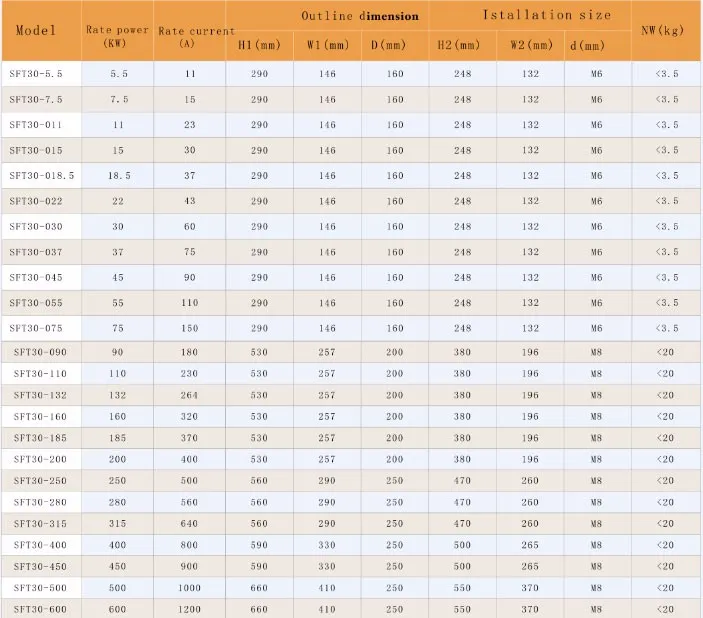Click model cell SFT30-280
703x618 pixels.
point(40,502)
